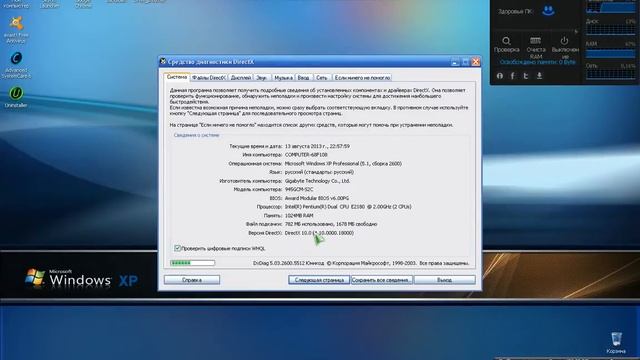
Task: Open the Recycle Bin (Корзина) icon
Action: pos(616,342)
